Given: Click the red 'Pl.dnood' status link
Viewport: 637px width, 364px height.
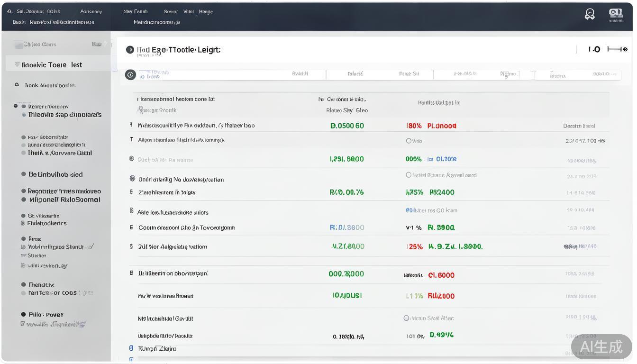Looking at the screenshot, I should 442,126.
